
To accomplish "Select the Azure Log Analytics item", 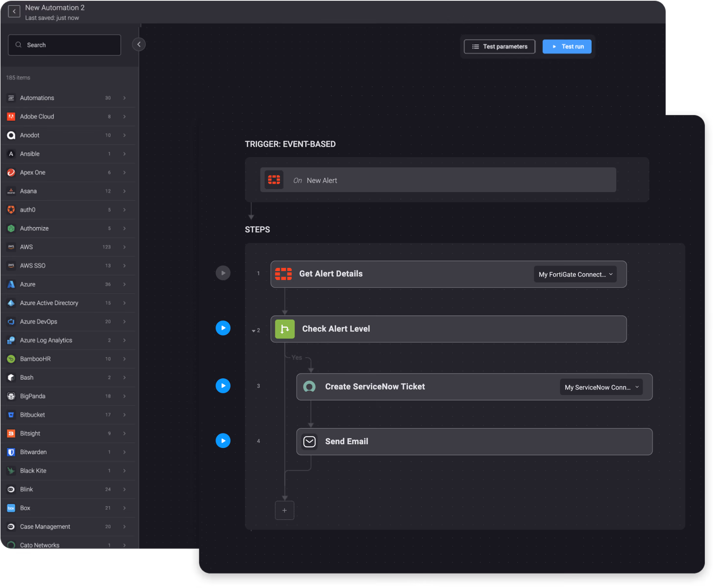I will [68, 340].
